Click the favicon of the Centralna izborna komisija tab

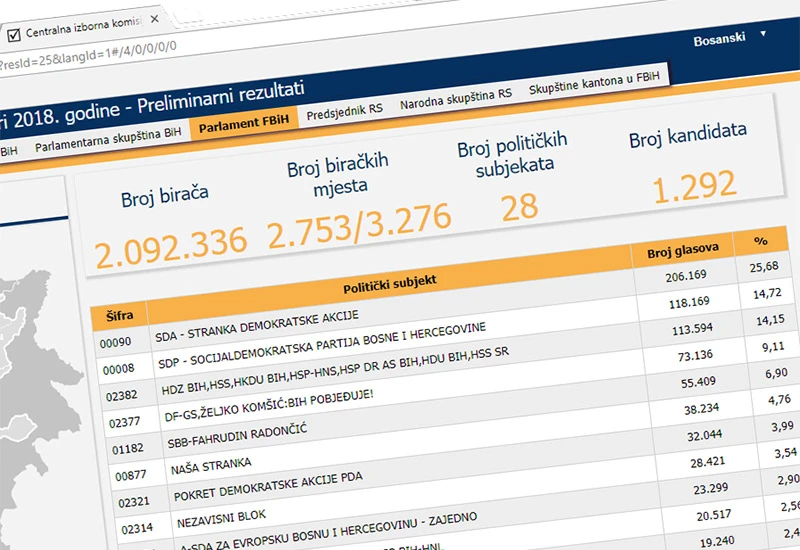[14, 35]
